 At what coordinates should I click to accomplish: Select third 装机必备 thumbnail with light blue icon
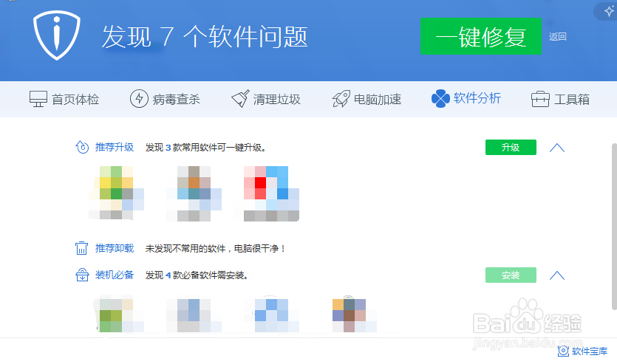point(271,315)
